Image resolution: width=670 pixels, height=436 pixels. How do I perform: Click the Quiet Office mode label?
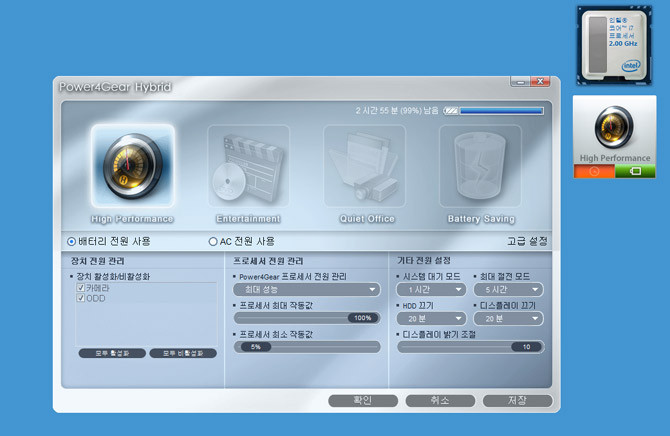click(367, 219)
